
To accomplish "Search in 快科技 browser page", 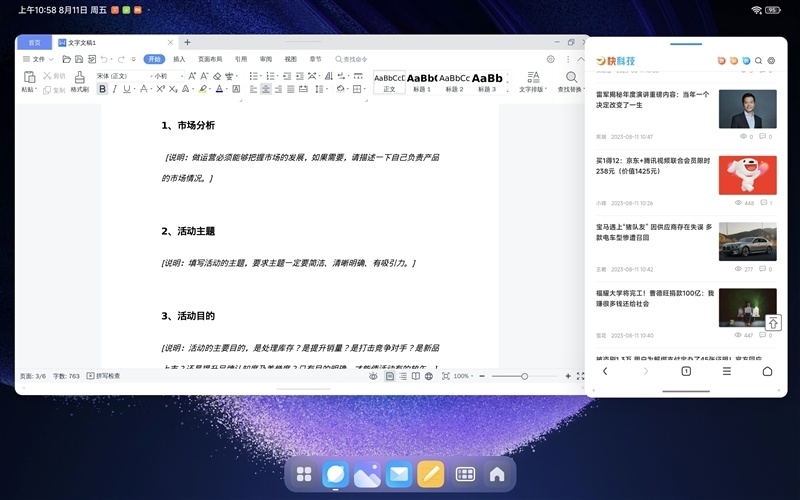I will coord(759,61).
